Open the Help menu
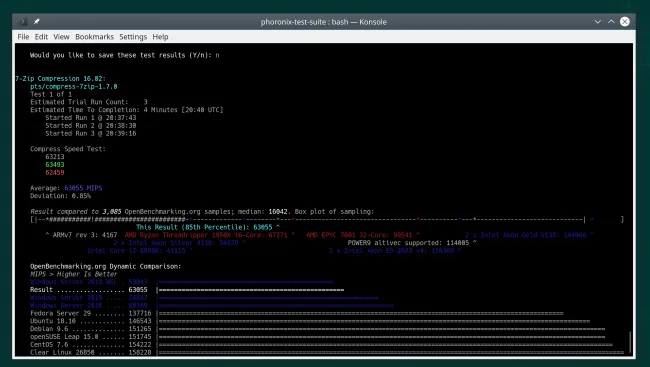 (x=160, y=37)
